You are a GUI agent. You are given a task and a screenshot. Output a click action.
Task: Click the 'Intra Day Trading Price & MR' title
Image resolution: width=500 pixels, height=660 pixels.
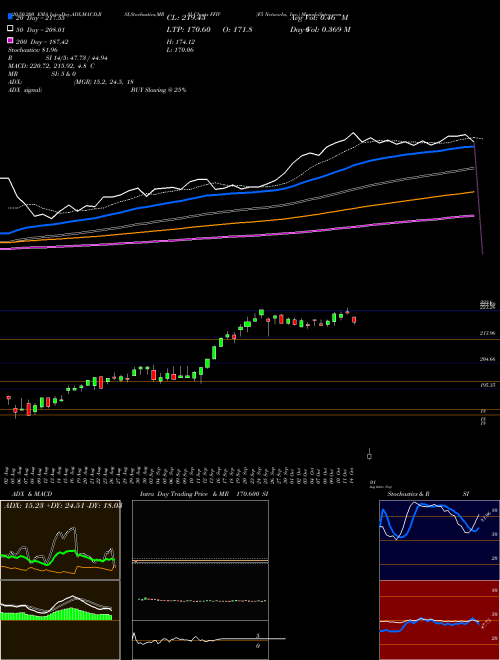tap(184, 494)
